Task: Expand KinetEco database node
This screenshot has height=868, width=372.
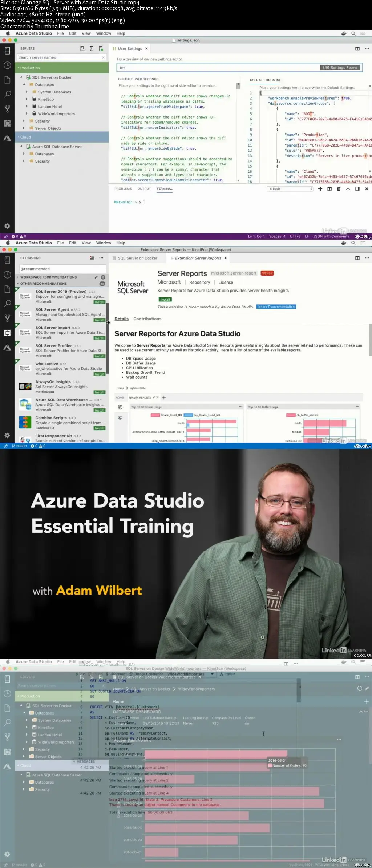Action: tap(27, 99)
